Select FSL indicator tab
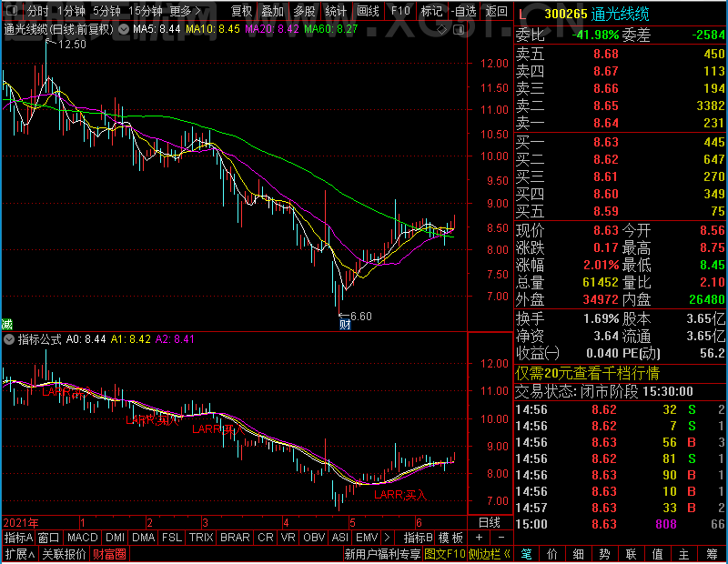 [x=172, y=538]
